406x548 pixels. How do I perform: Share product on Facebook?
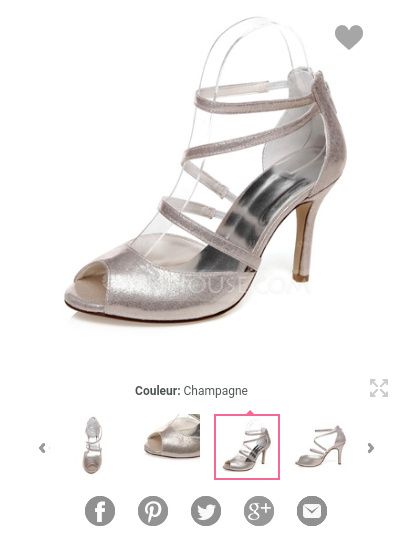(x=100, y=511)
